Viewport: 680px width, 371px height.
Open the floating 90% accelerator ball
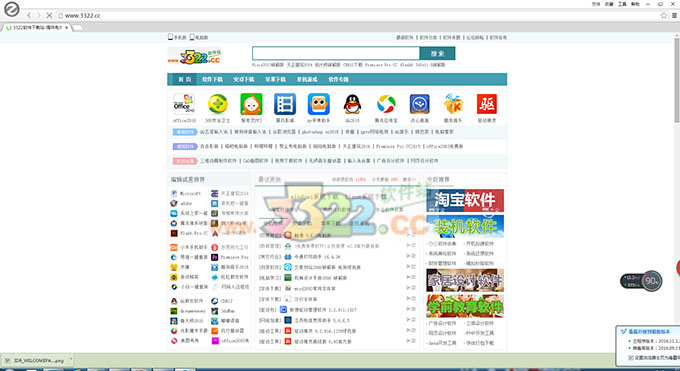click(x=652, y=281)
